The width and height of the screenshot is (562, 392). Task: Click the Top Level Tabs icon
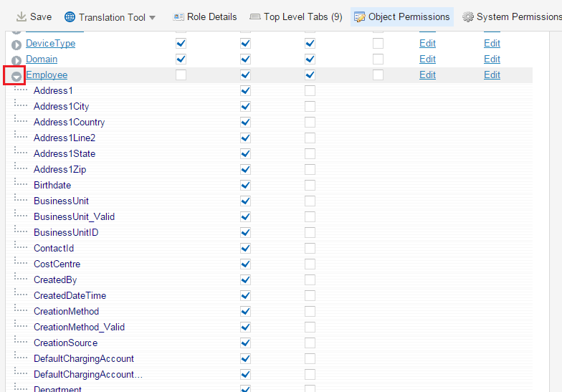click(x=255, y=17)
